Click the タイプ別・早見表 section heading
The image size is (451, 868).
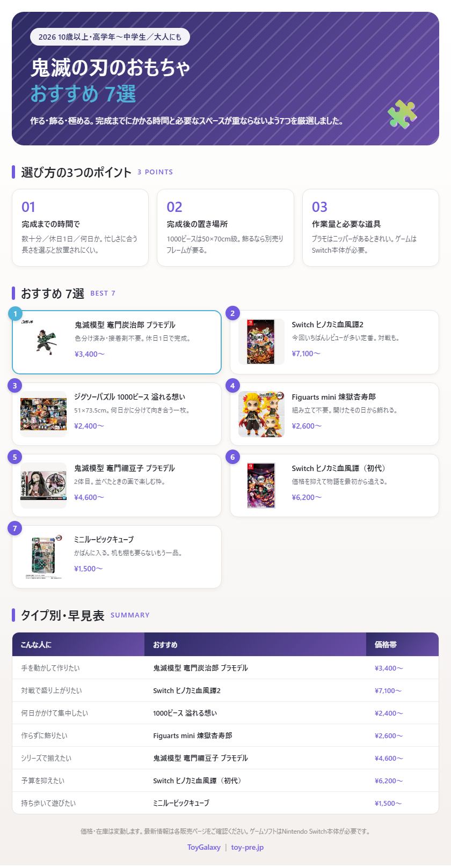tap(63, 615)
